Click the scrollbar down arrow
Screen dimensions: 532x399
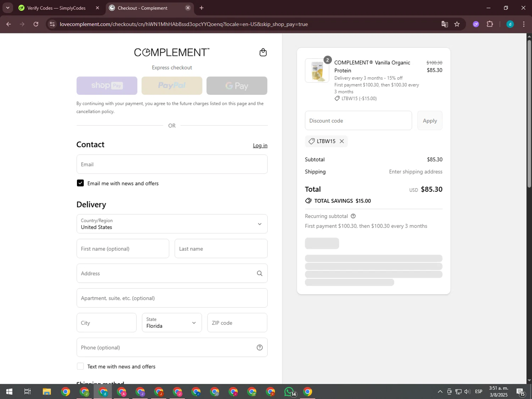(529, 381)
